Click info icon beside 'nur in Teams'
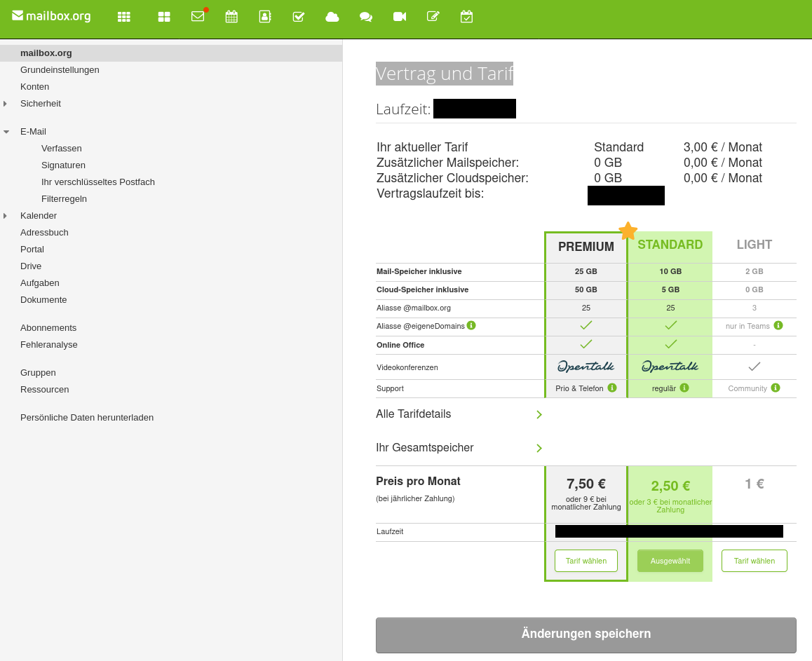Screen dimensions: 812x661 coord(778,325)
